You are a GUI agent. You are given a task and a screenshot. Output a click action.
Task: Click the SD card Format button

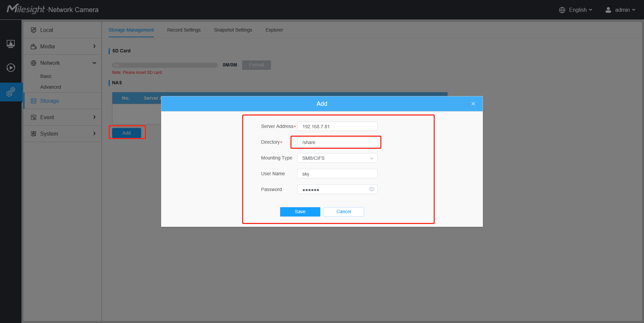click(x=257, y=65)
